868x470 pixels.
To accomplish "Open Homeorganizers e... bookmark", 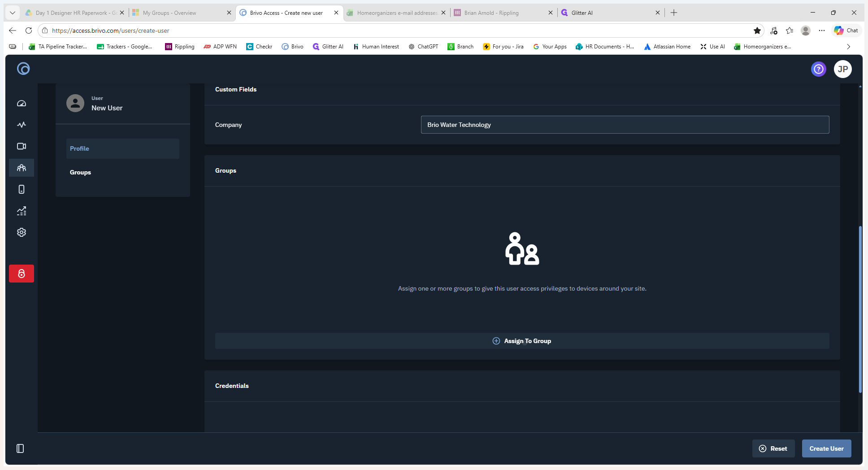I will pos(763,47).
